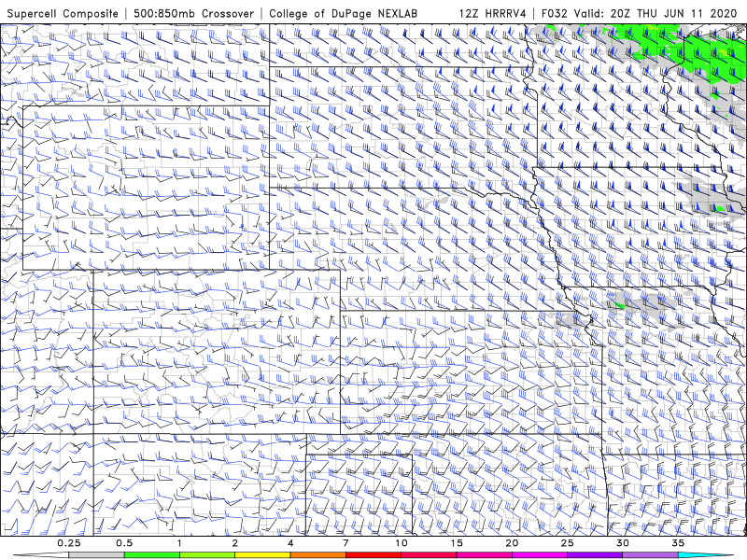
Task: Select the yellow color bar segment
Action: (262, 555)
